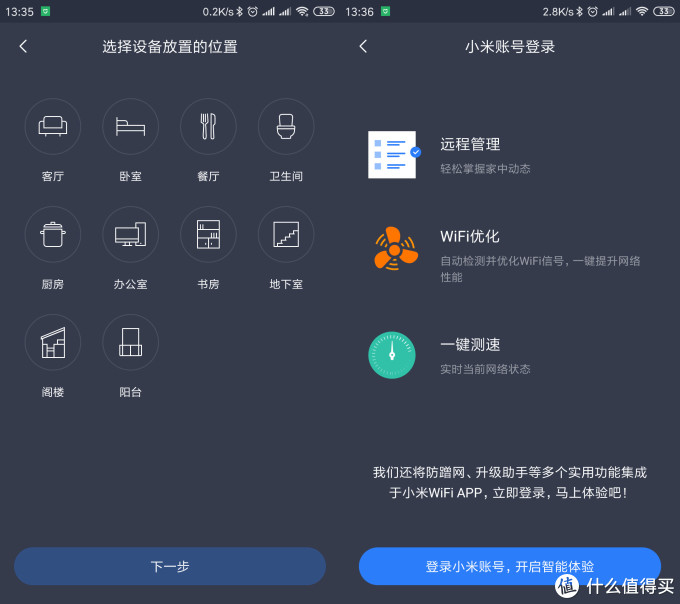This screenshot has height=604, width=680.
Task: Tap the 小米账号登录 page title
Action: pyautogui.click(x=510, y=46)
